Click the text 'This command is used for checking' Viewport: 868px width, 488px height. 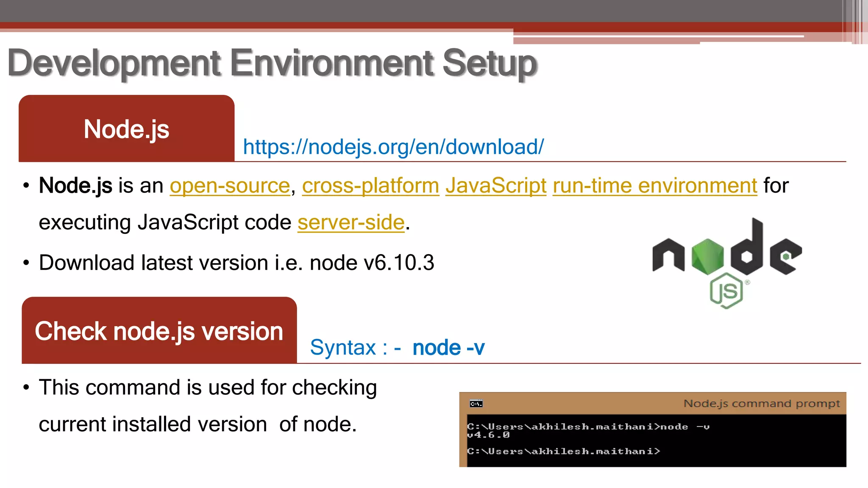point(208,388)
